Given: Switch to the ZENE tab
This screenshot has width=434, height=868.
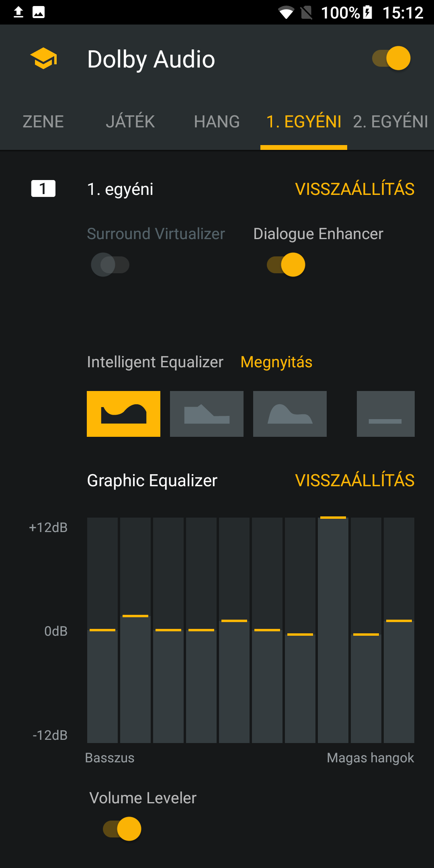Looking at the screenshot, I should coord(43,122).
